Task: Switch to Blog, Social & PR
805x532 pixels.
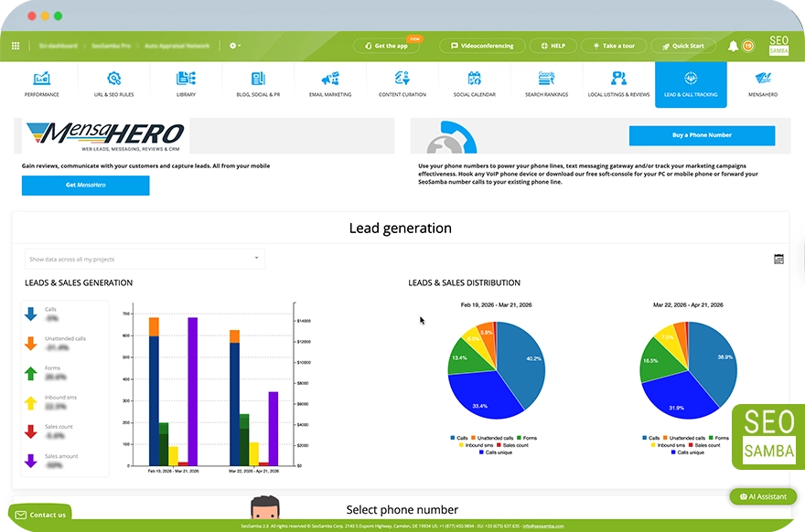Action: point(258,85)
